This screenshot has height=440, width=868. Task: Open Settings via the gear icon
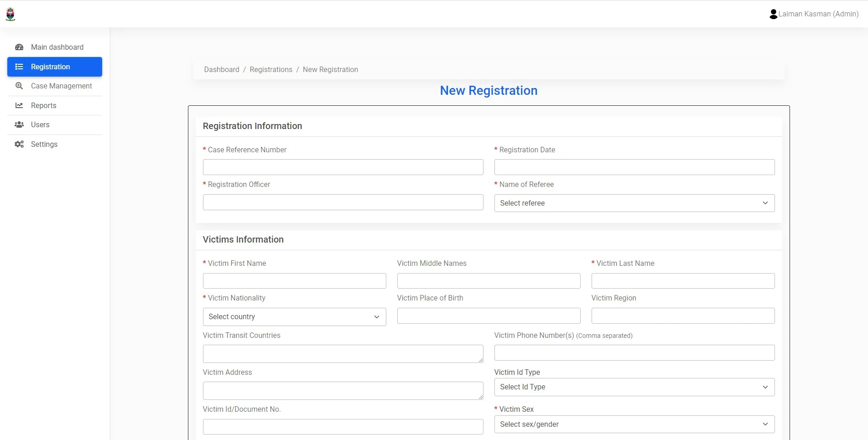point(19,144)
